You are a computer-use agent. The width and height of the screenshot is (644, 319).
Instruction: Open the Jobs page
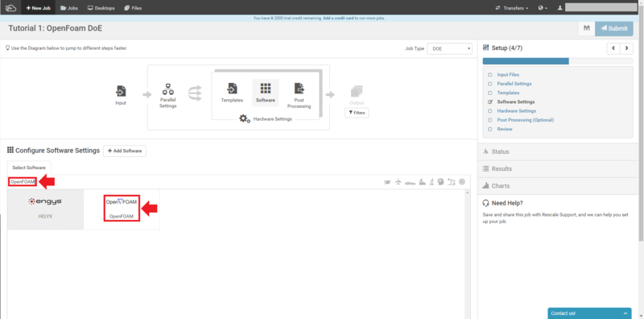(69, 8)
